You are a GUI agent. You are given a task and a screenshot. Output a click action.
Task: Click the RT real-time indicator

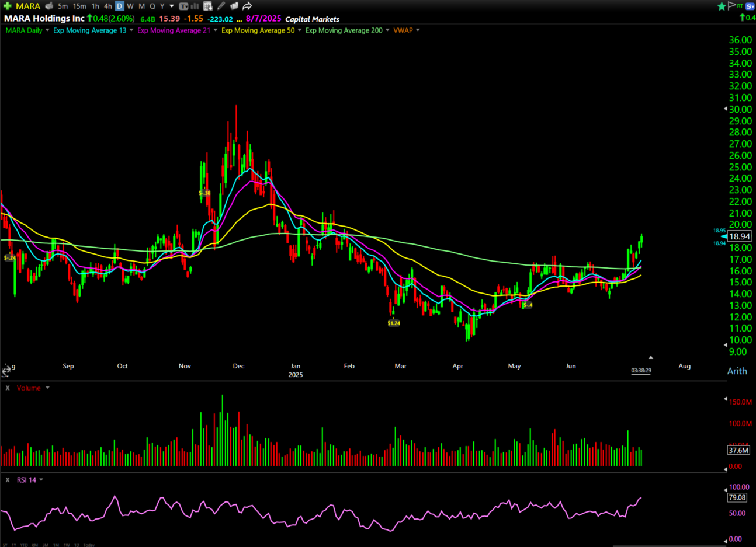coord(740,6)
